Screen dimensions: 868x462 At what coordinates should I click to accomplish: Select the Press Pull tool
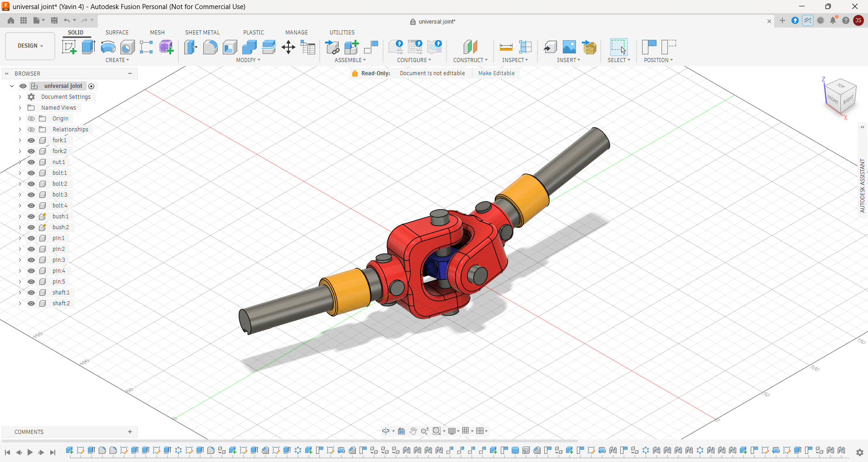coord(191,47)
